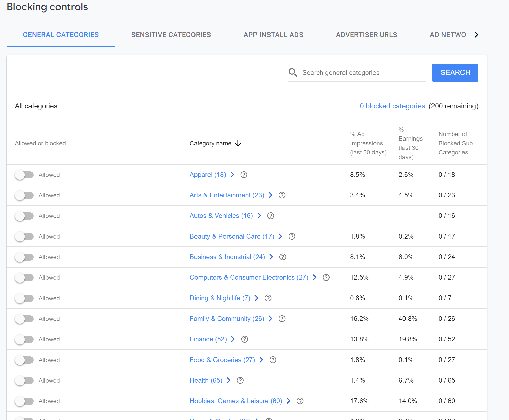Image resolution: width=509 pixels, height=420 pixels.
Task: Block the Family & Community category switch
Action: click(24, 319)
